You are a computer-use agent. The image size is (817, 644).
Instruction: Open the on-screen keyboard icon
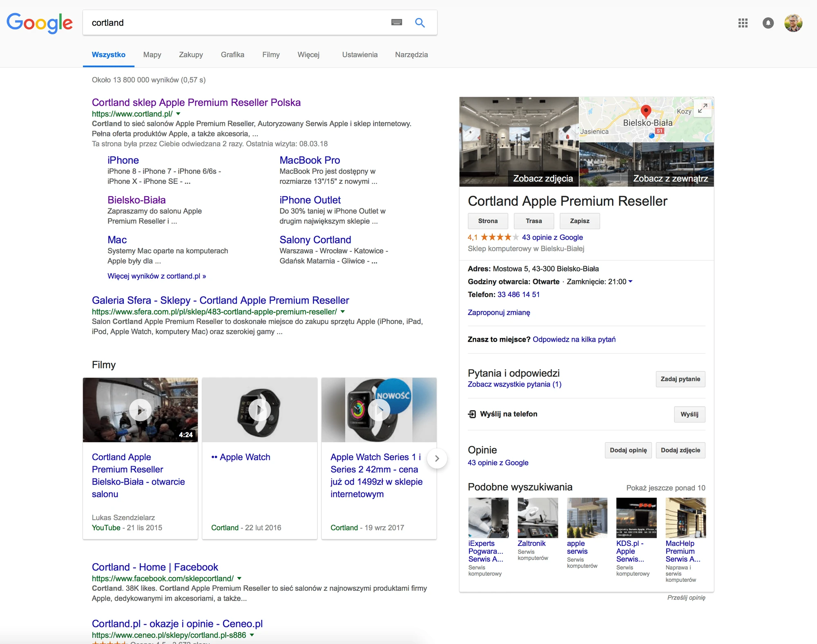(396, 22)
